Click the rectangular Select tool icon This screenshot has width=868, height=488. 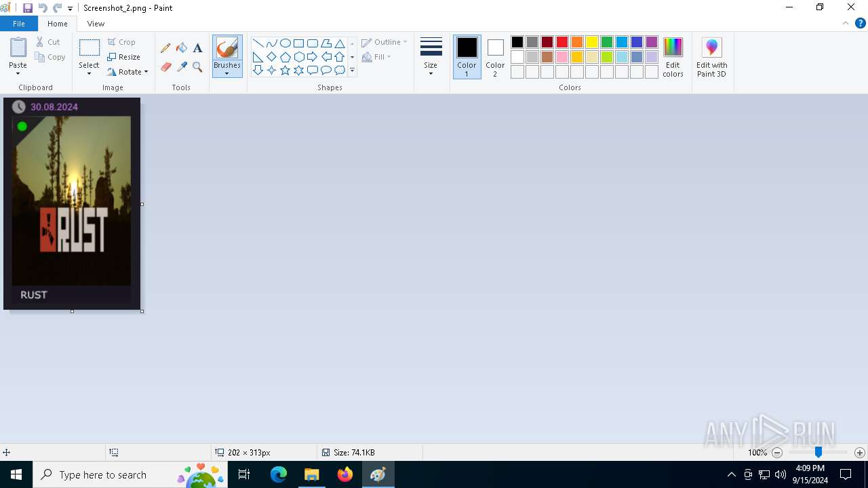click(90, 47)
